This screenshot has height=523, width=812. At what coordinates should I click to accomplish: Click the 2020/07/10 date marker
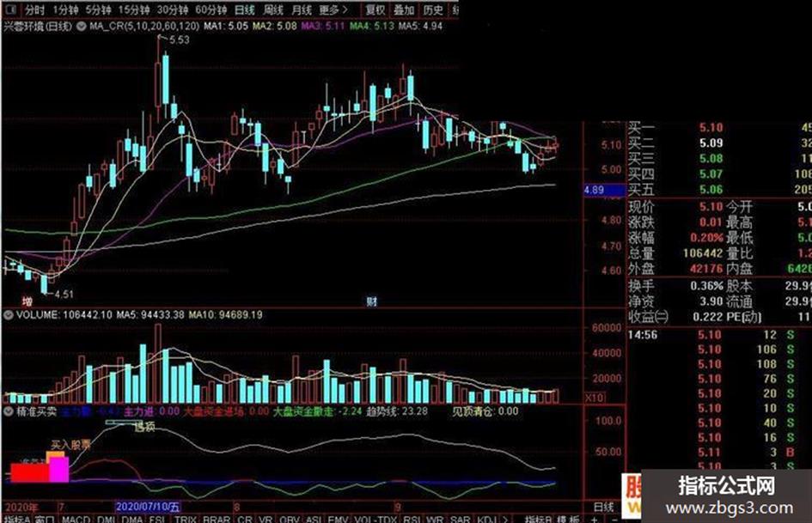click(x=148, y=507)
